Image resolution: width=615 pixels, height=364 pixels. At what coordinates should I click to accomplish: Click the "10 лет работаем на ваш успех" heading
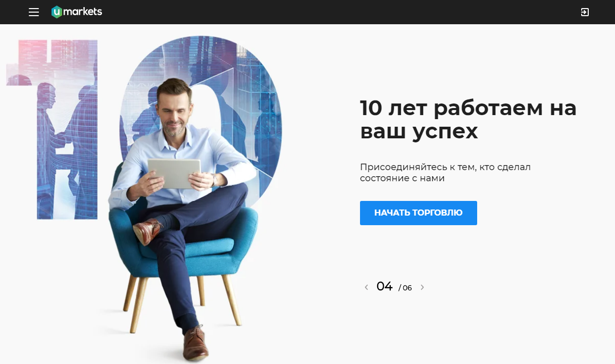click(x=468, y=120)
